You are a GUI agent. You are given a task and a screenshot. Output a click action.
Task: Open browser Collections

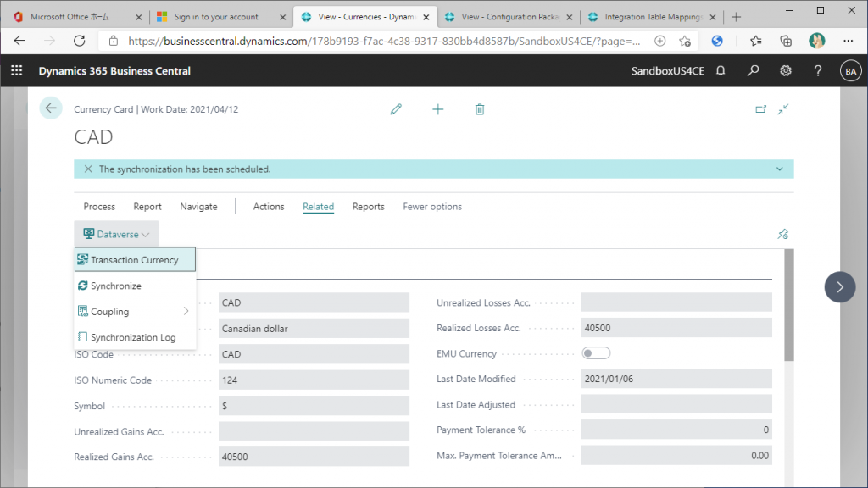pos(786,41)
